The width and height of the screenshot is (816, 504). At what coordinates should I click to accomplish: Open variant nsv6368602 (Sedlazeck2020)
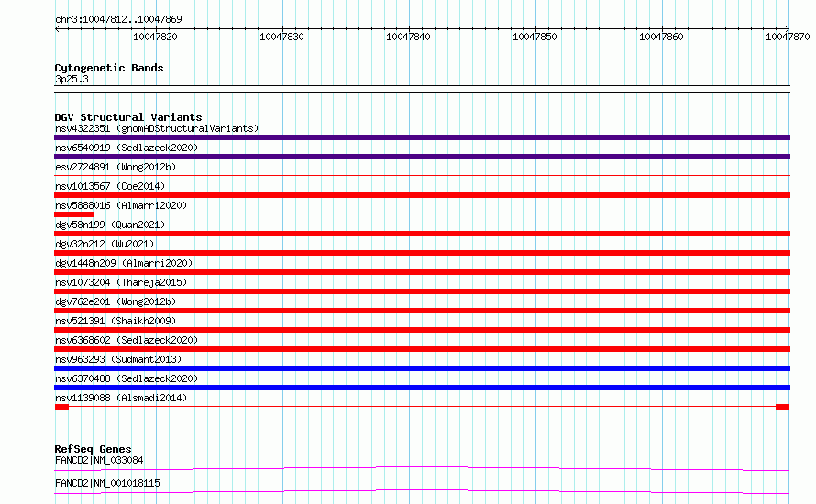pyautogui.click(x=127, y=340)
